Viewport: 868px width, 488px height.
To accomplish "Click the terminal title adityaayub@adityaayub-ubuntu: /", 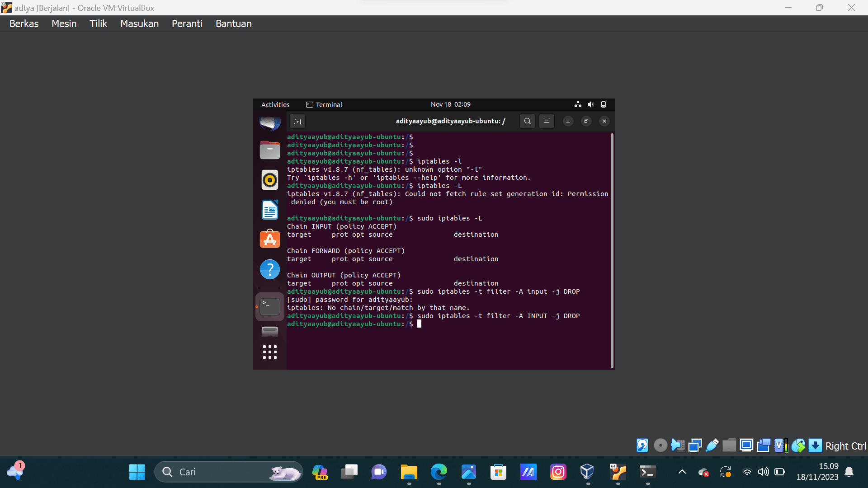I will (450, 121).
